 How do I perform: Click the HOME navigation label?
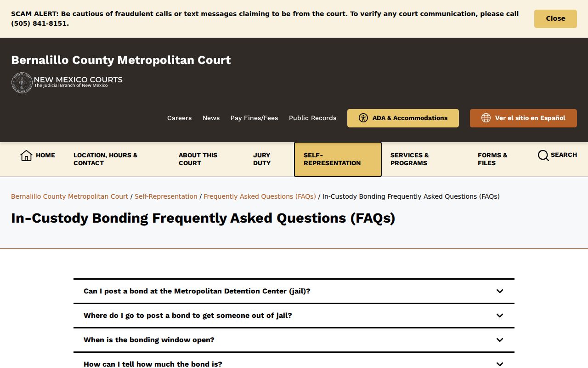[x=45, y=155]
